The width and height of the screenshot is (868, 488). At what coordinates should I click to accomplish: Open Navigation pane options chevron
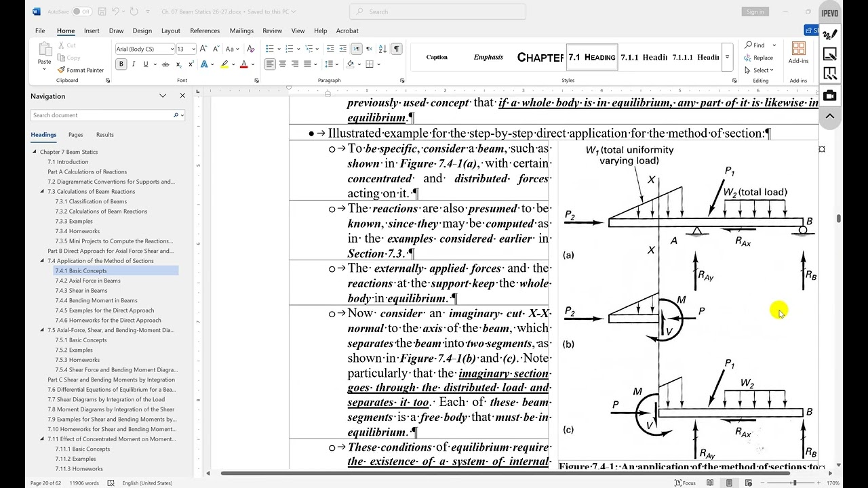(163, 96)
